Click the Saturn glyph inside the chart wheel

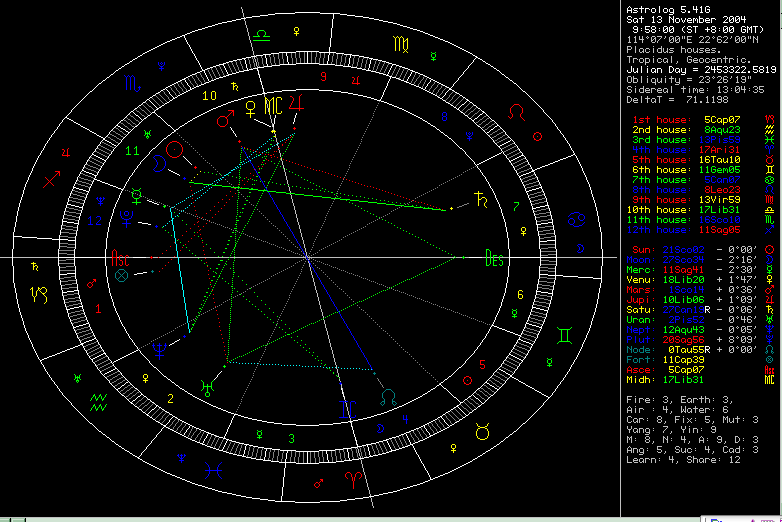[x=484, y=199]
